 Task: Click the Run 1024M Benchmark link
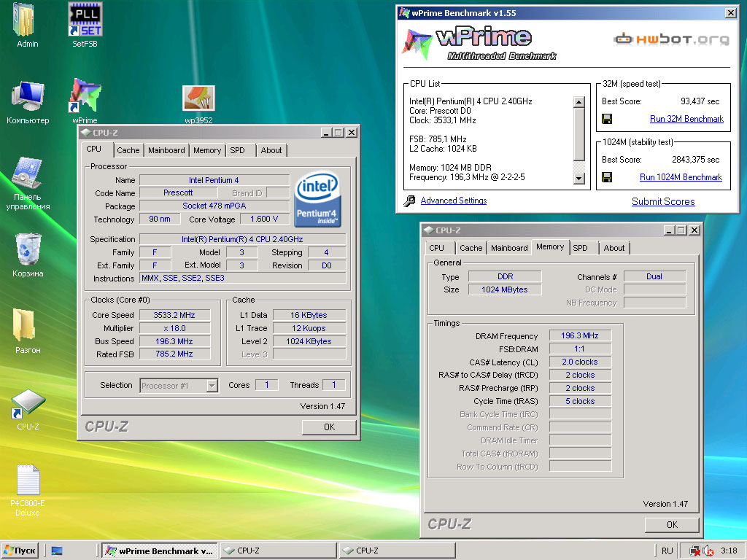coord(681,177)
